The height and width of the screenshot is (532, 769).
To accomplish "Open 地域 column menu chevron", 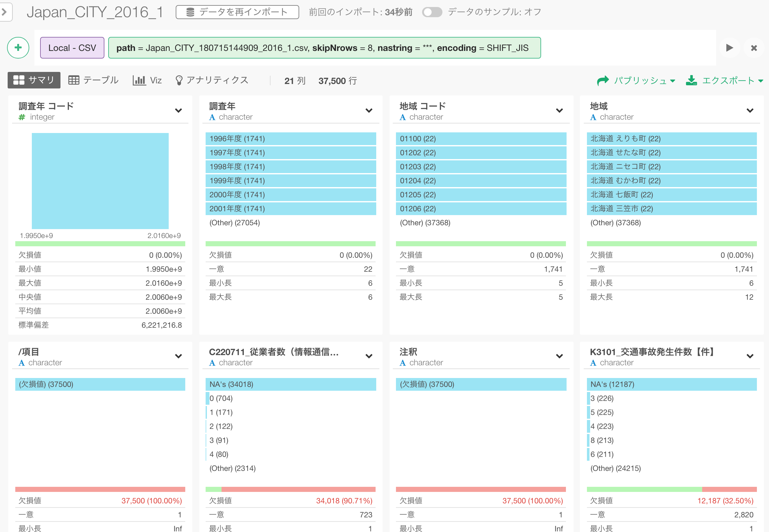I will tap(750, 110).
